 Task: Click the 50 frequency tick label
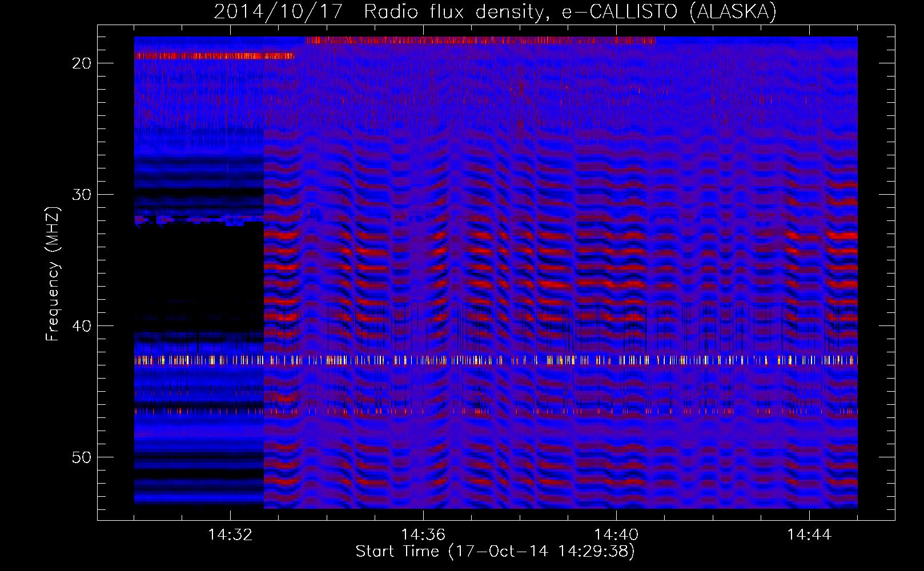(82, 457)
